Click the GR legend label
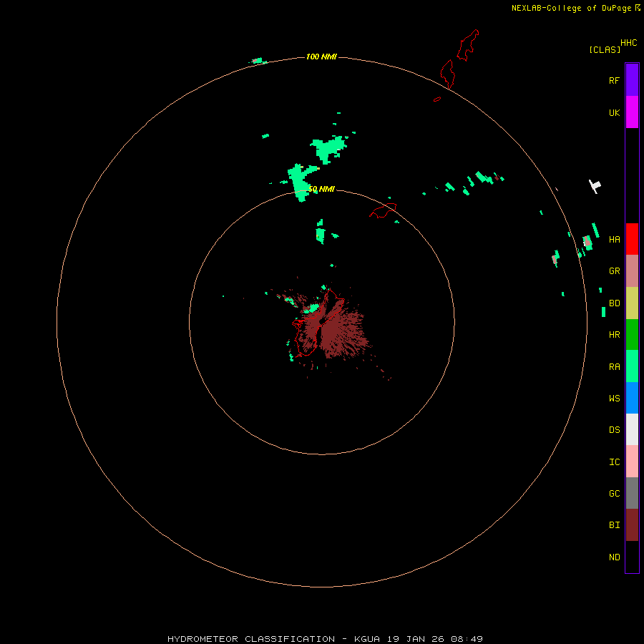This screenshot has height=644, width=644. pyautogui.click(x=614, y=271)
